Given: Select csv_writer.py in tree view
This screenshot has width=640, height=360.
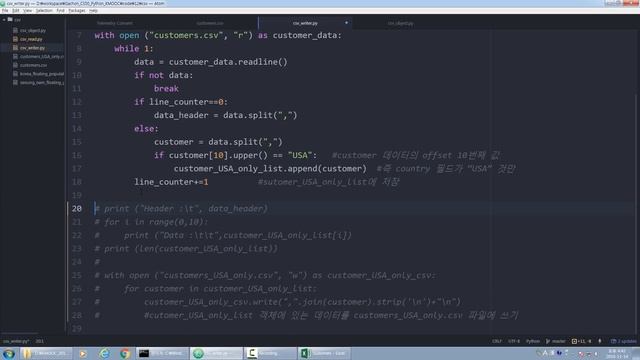Looking at the screenshot, I should tap(32, 48).
